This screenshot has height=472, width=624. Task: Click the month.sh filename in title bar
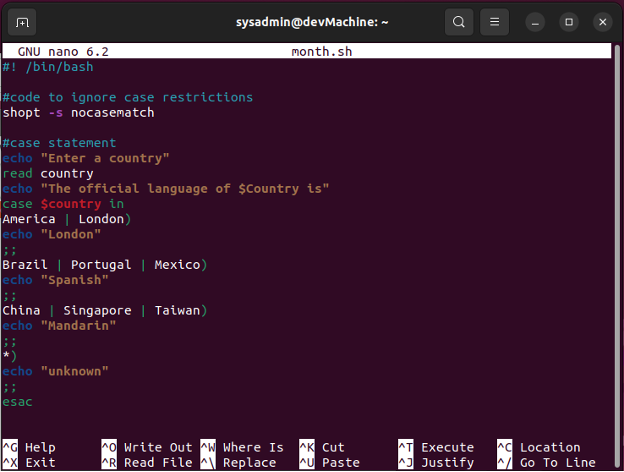coord(322,51)
